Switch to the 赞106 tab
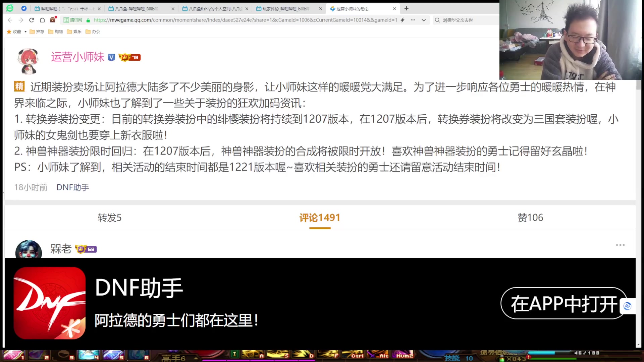 [530, 218]
